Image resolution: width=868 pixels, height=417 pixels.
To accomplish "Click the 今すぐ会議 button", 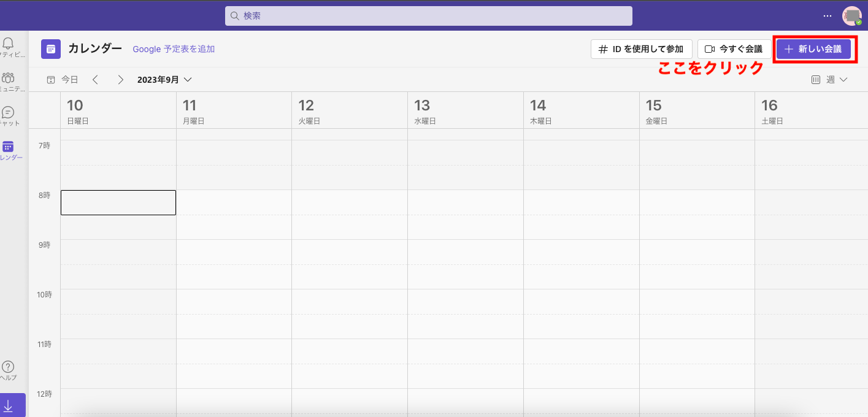I will pyautogui.click(x=734, y=49).
